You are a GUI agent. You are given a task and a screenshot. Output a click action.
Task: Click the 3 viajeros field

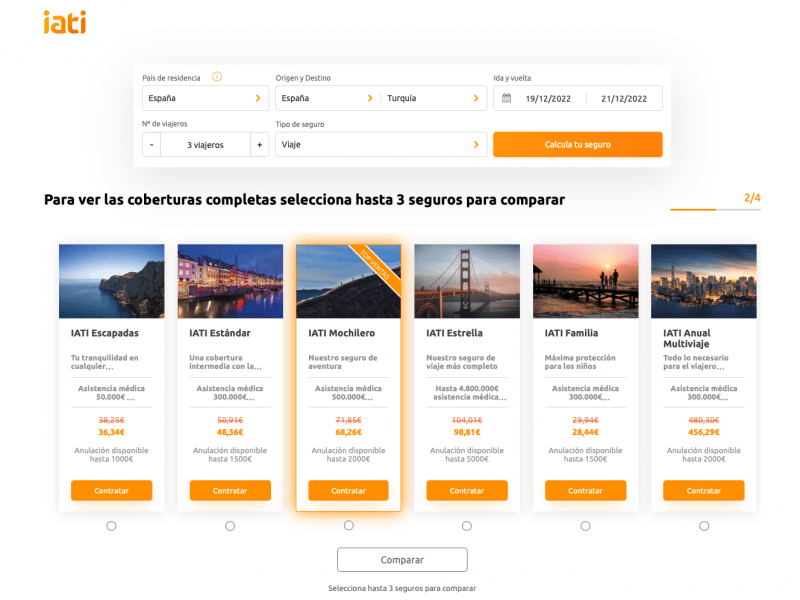pos(205,145)
